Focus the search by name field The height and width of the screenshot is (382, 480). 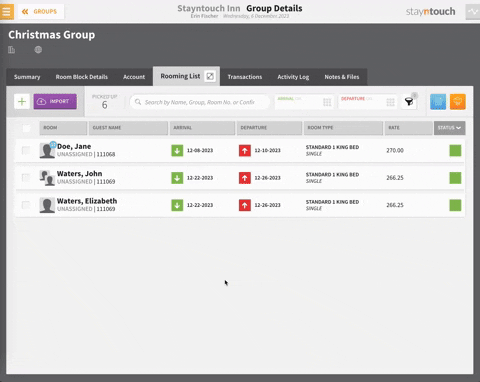tap(200, 102)
